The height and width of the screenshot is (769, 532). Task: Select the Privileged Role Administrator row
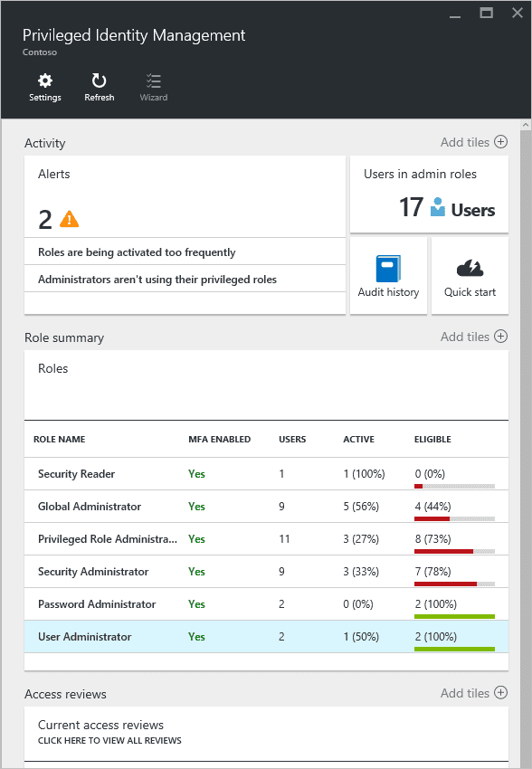click(266, 539)
